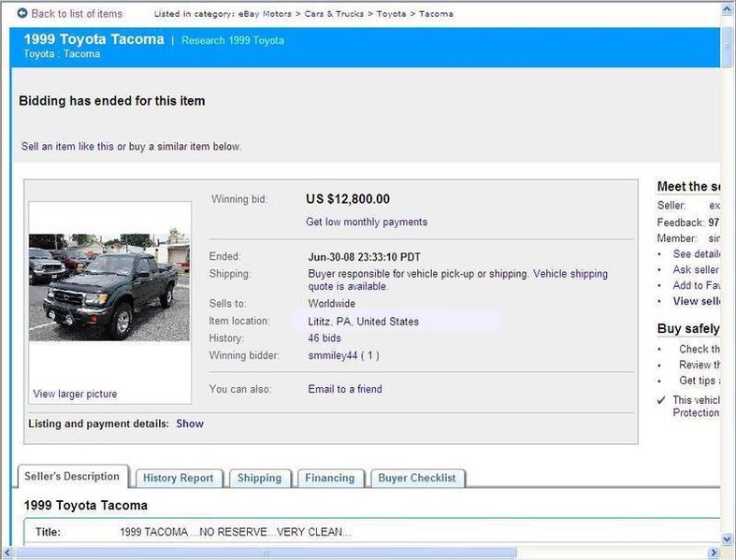The width and height of the screenshot is (736, 560).
Task: Click Email to a friend link
Action: pos(345,389)
